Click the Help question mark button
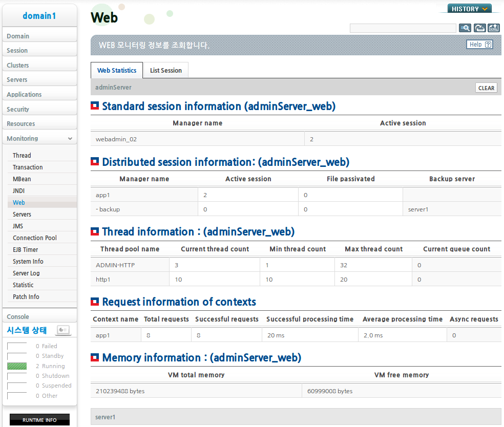The width and height of the screenshot is (504, 427). [479, 45]
